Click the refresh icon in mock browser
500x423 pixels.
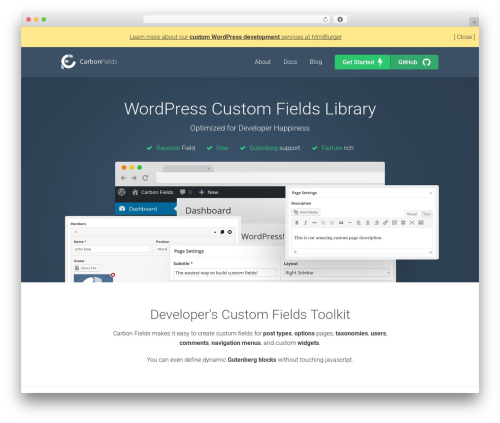[x=145, y=178]
